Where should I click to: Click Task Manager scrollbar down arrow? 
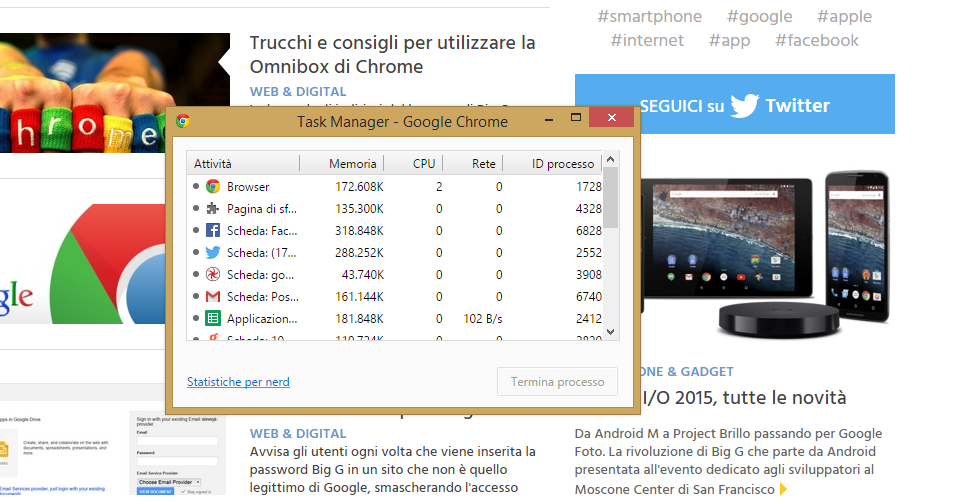coord(610,332)
